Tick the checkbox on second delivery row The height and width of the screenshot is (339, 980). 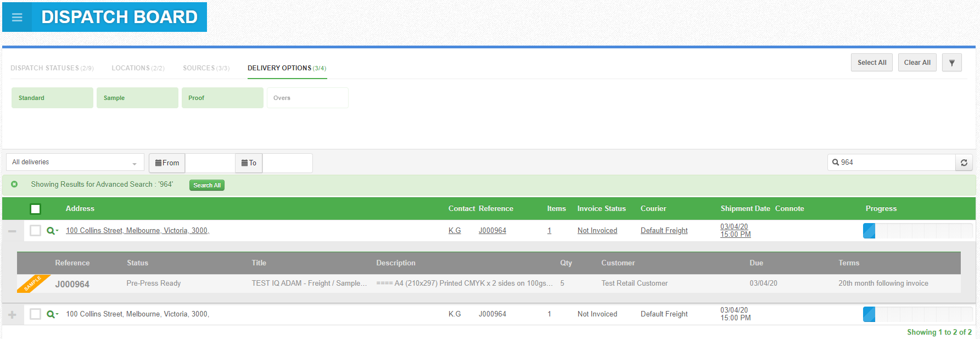tap(36, 314)
